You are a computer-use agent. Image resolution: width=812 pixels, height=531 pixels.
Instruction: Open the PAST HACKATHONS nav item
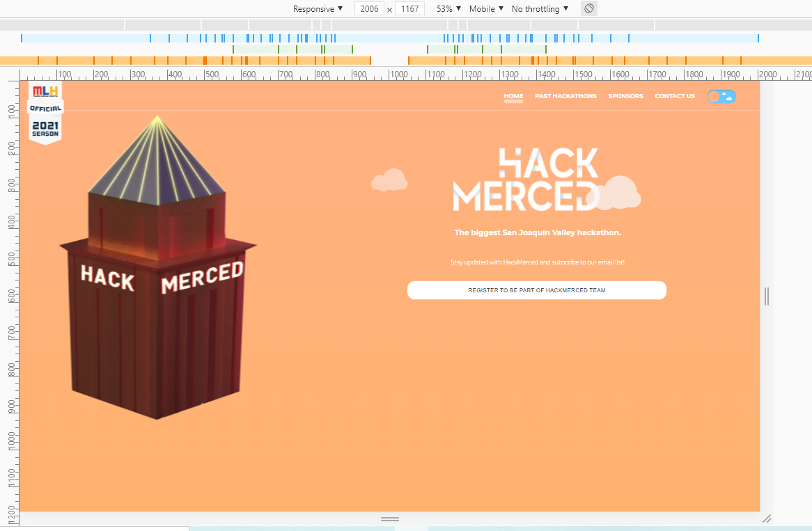click(565, 96)
